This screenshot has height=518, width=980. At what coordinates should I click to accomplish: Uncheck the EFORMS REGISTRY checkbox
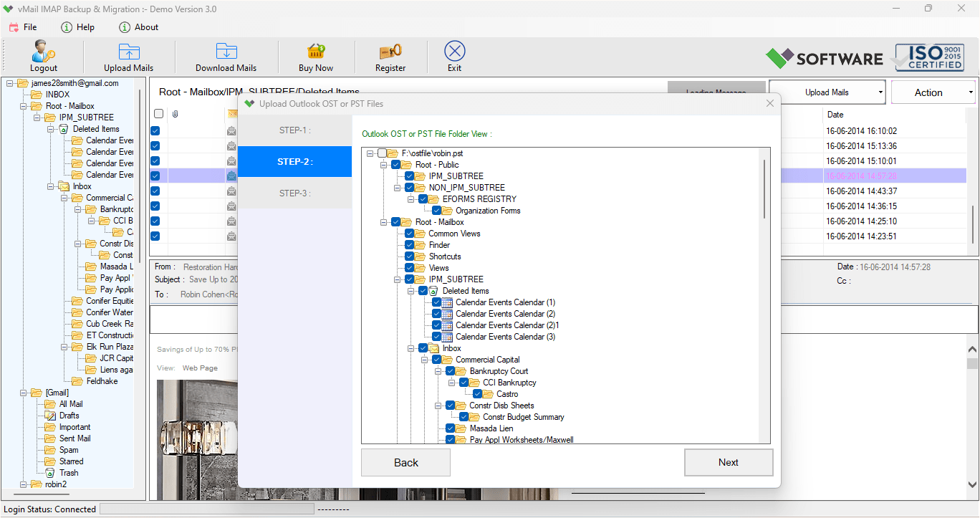point(423,199)
